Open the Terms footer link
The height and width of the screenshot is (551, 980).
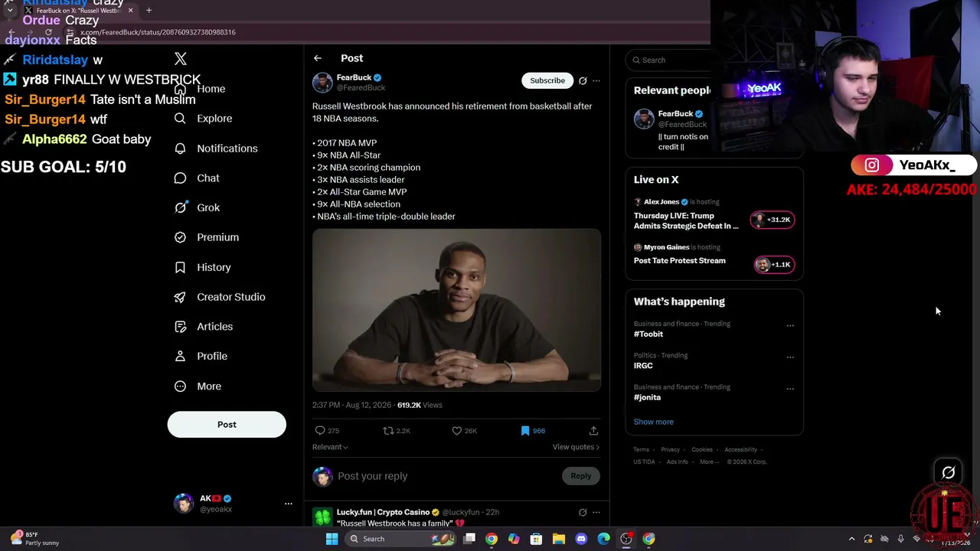click(642, 450)
